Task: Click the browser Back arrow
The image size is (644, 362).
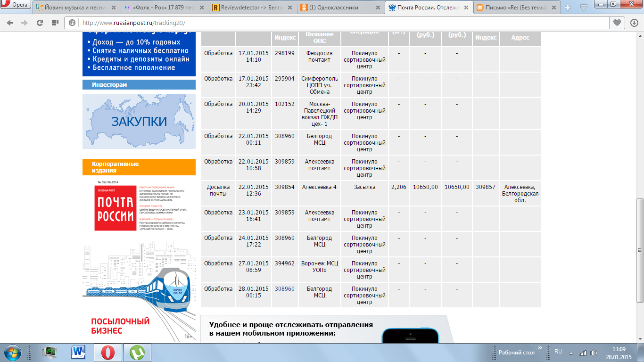Action: pyautogui.click(x=10, y=23)
